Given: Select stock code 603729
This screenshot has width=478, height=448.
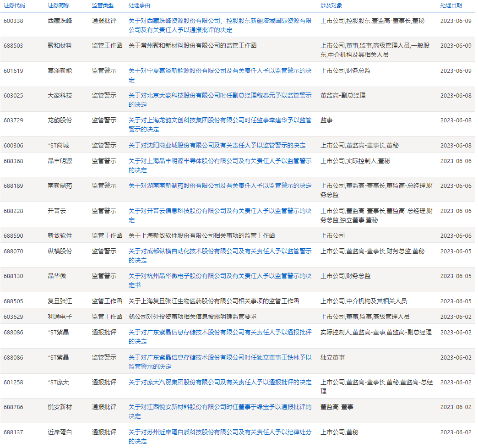Looking at the screenshot, I should pyautogui.click(x=13, y=120).
